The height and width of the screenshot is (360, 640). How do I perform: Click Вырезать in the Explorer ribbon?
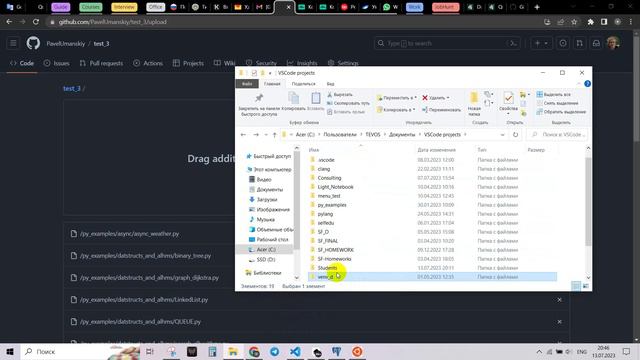coord(340,95)
